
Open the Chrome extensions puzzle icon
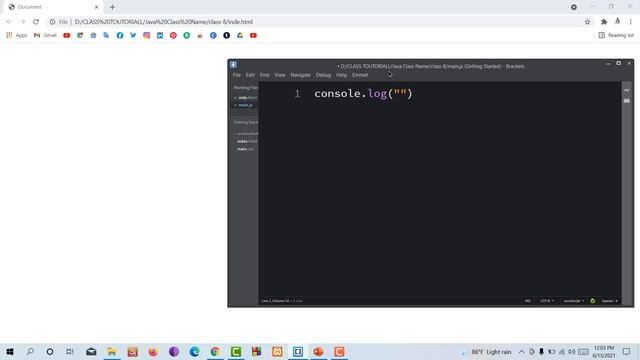[604, 22]
